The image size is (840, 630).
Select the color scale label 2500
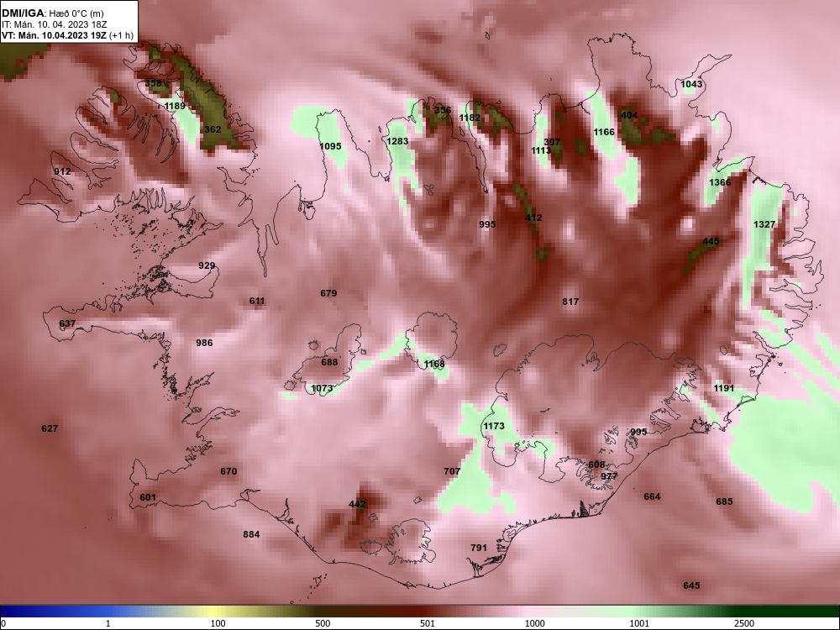pyautogui.click(x=744, y=623)
